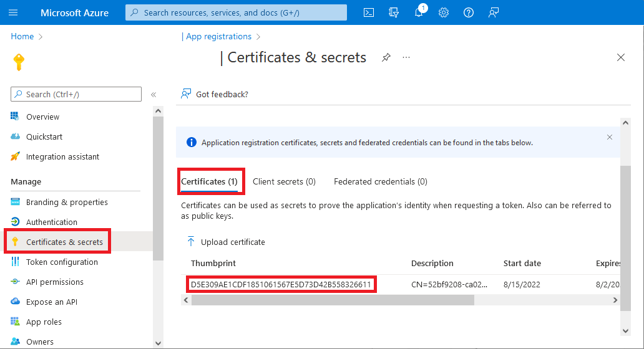Click the Owners people icon
Screen dimensions: 644x349
15,341
